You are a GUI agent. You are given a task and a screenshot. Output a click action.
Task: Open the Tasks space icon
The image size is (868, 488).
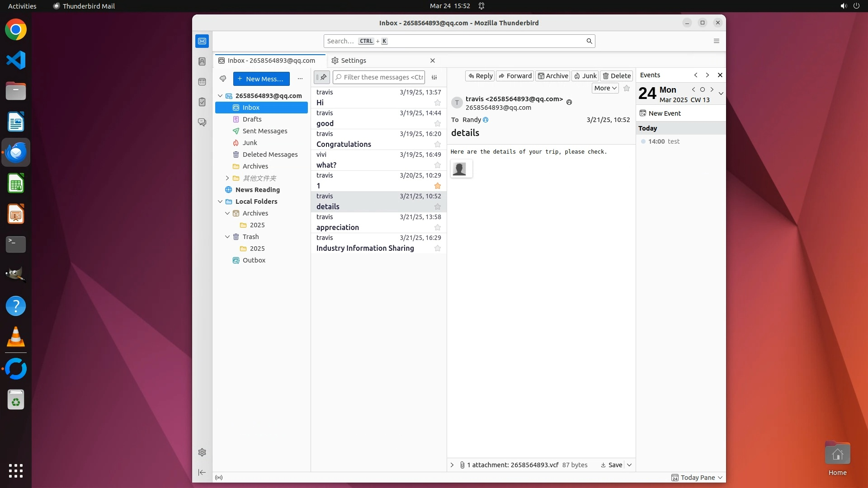202,102
